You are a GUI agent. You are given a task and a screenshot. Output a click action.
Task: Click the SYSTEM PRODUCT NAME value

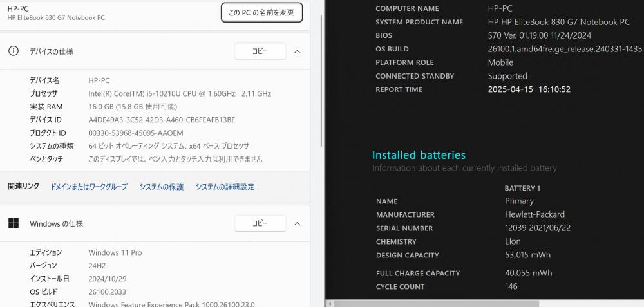click(x=558, y=22)
